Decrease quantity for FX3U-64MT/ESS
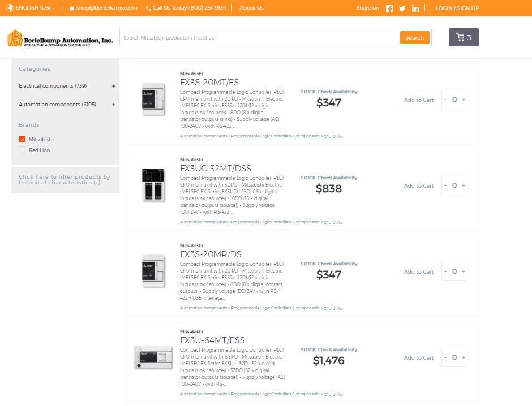The width and height of the screenshot is (532, 406). coord(445,357)
